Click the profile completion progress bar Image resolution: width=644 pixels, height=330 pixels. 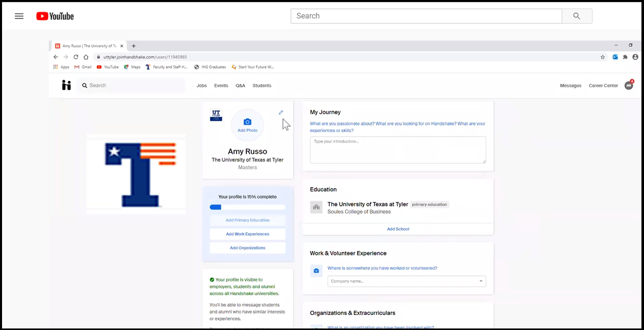click(248, 207)
